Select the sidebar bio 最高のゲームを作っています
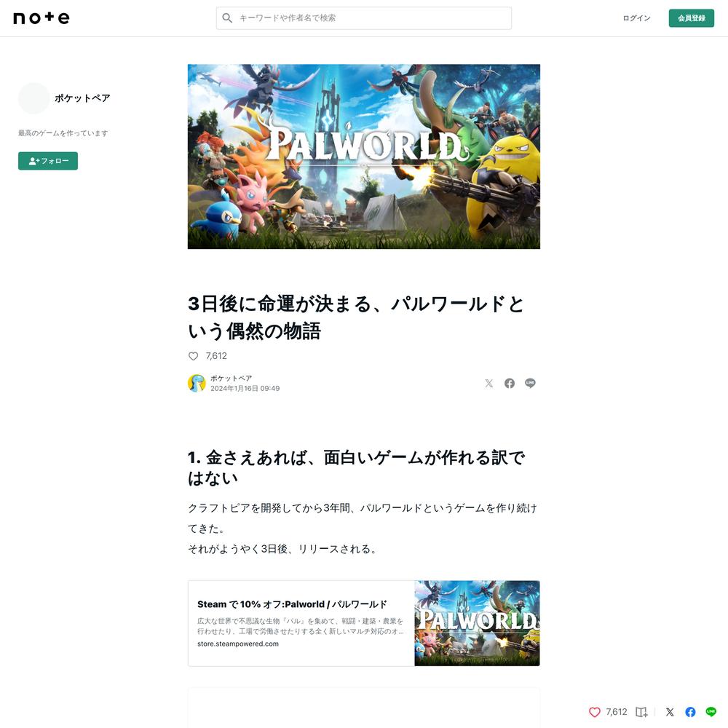 click(x=63, y=133)
